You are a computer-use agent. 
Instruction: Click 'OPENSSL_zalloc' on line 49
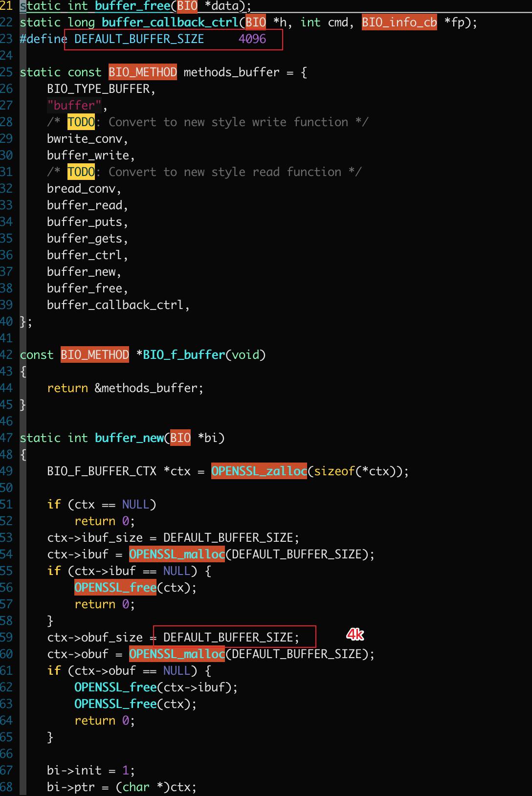point(259,471)
